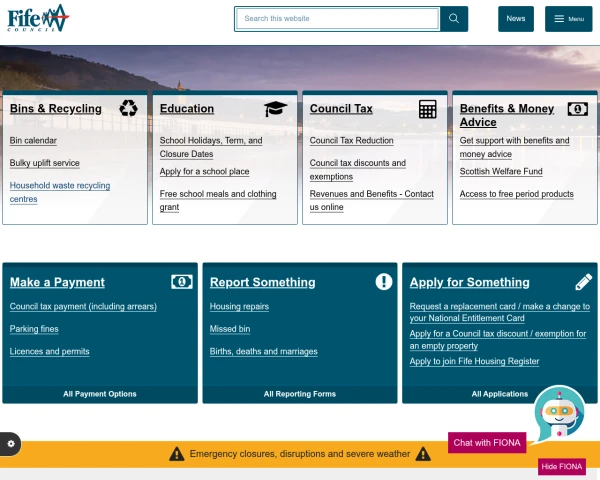Open the hamburger Menu
The image size is (600, 480).
pyautogui.click(x=568, y=19)
